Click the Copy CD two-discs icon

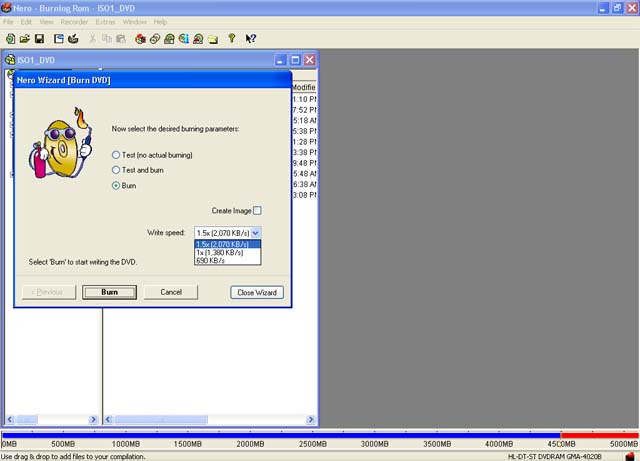click(155, 39)
